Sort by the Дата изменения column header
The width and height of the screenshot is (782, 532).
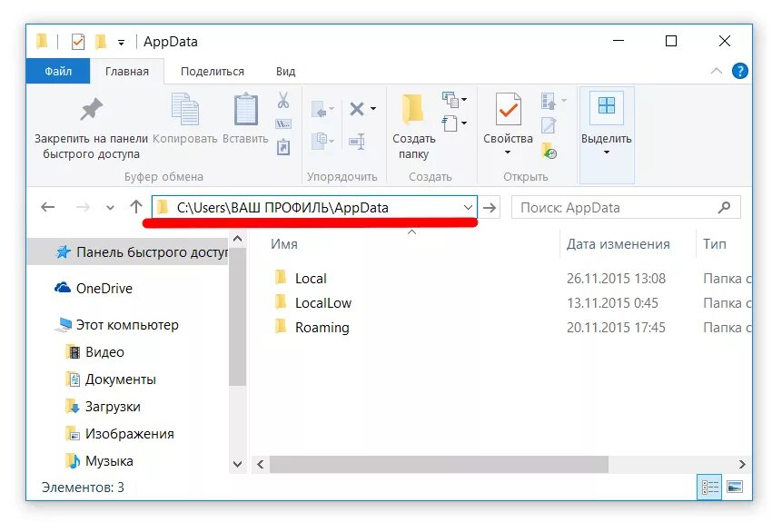(x=618, y=244)
